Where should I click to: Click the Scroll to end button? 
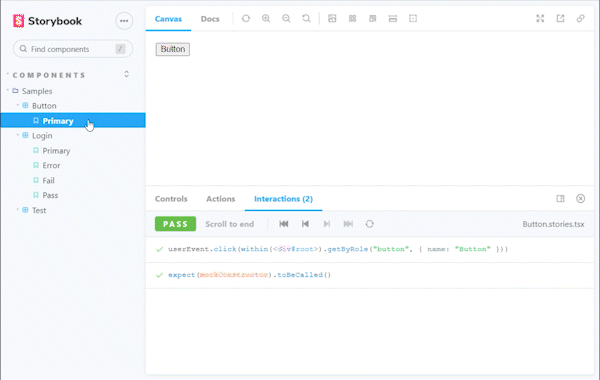pyautogui.click(x=230, y=224)
